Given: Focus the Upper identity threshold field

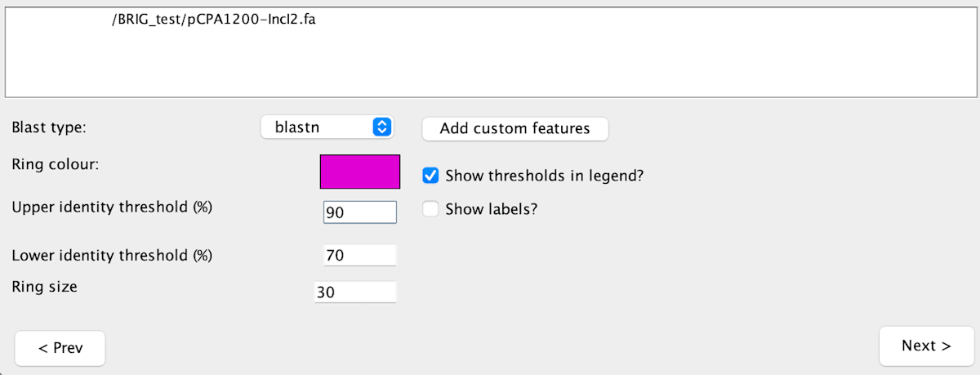Looking at the screenshot, I should pyautogui.click(x=360, y=212).
